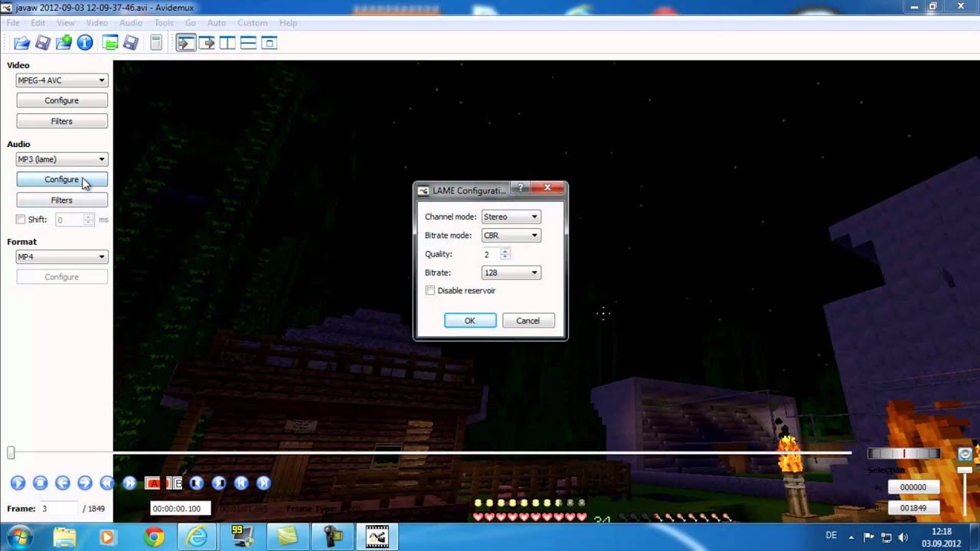Click the timecode field 00:00:00.100
980x551 pixels.
click(x=181, y=509)
